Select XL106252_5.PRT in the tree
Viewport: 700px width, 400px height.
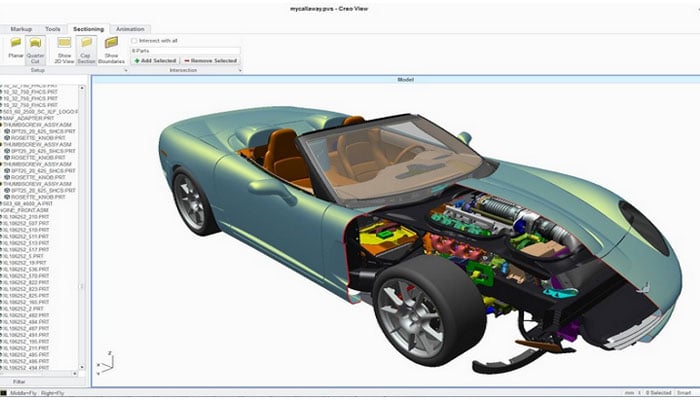(x=23, y=256)
